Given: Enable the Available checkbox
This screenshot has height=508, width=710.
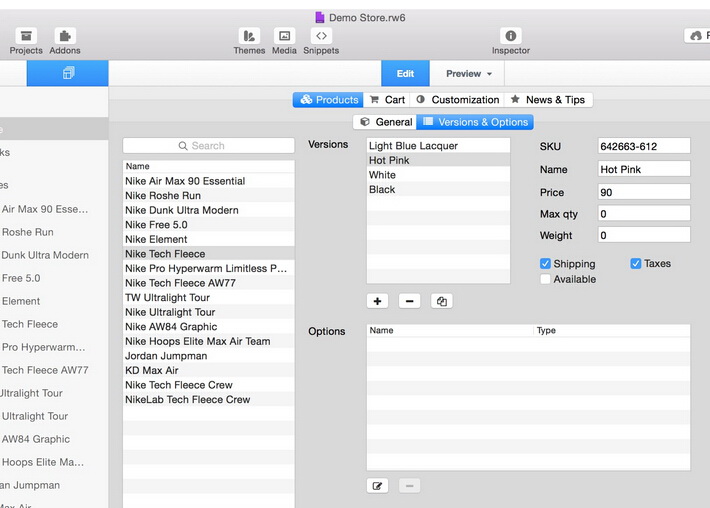Looking at the screenshot, I should (x=545, y=279).
